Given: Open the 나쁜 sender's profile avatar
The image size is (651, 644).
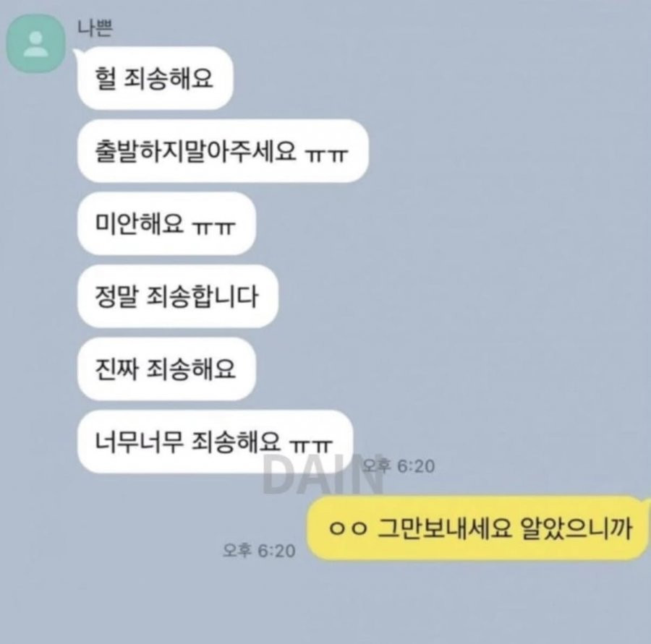Looking at the screenshot, I should point(36,44).
